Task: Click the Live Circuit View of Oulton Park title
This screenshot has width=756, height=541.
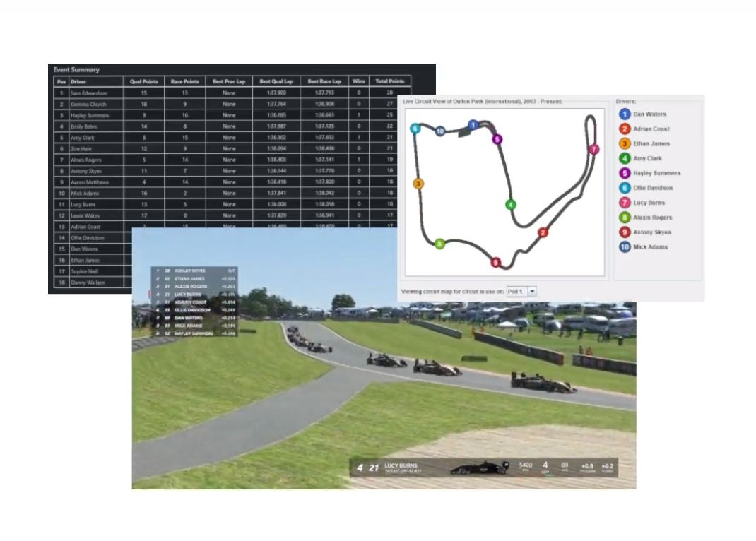Action: [x=482, y=102]
